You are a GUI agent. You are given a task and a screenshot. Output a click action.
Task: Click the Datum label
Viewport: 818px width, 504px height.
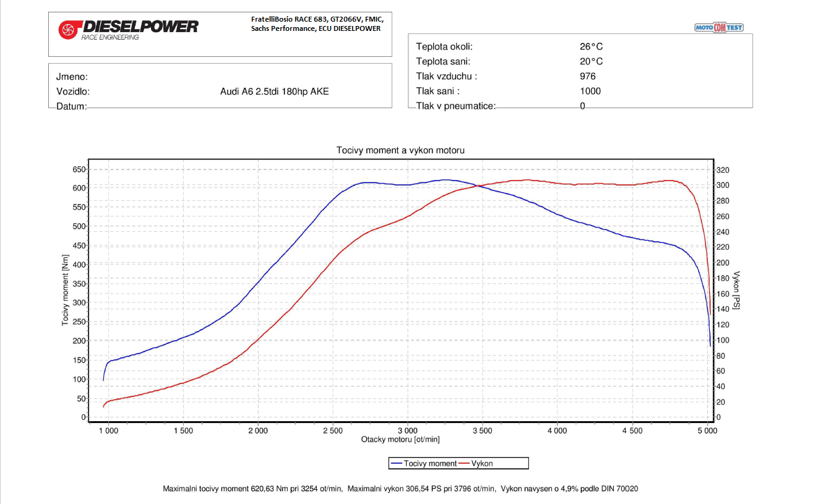(x=71, y=106)
